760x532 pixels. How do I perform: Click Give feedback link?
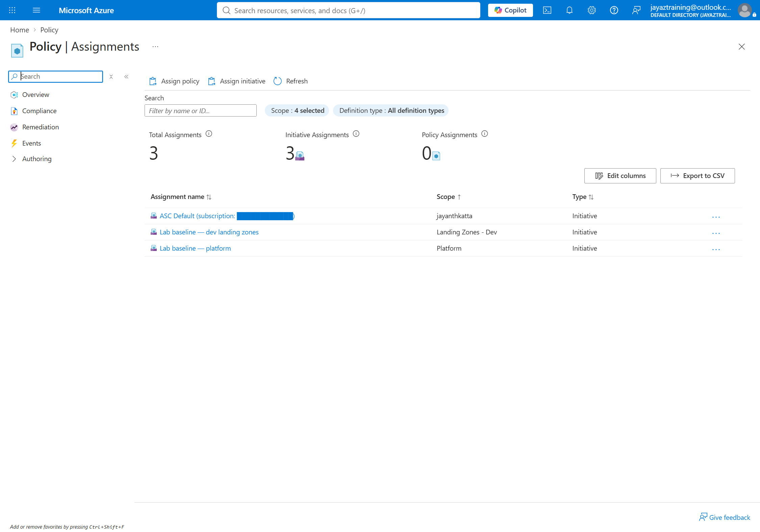click(x=725, y=517)
